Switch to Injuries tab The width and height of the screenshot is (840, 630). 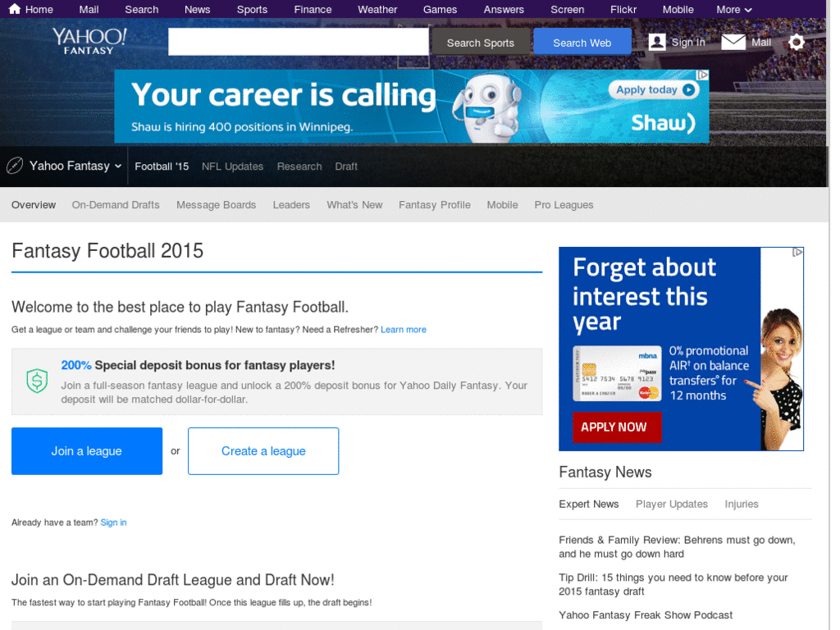click(742, 504)
